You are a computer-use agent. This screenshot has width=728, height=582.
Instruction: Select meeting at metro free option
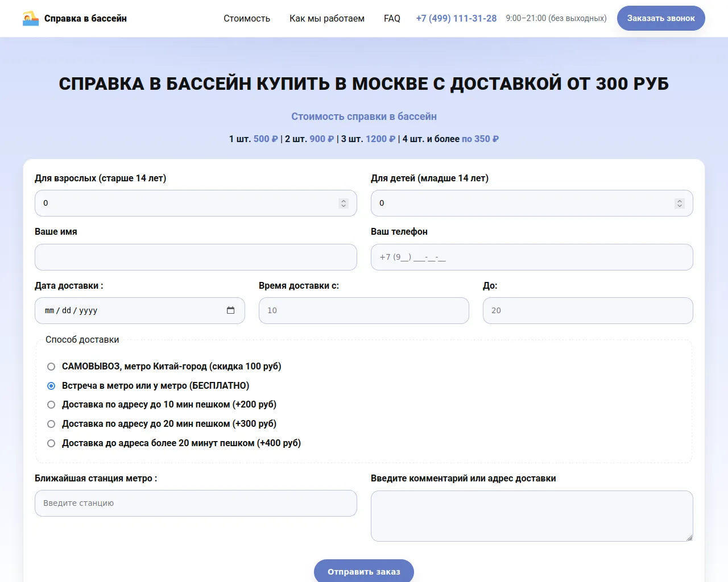coord(51,386)
